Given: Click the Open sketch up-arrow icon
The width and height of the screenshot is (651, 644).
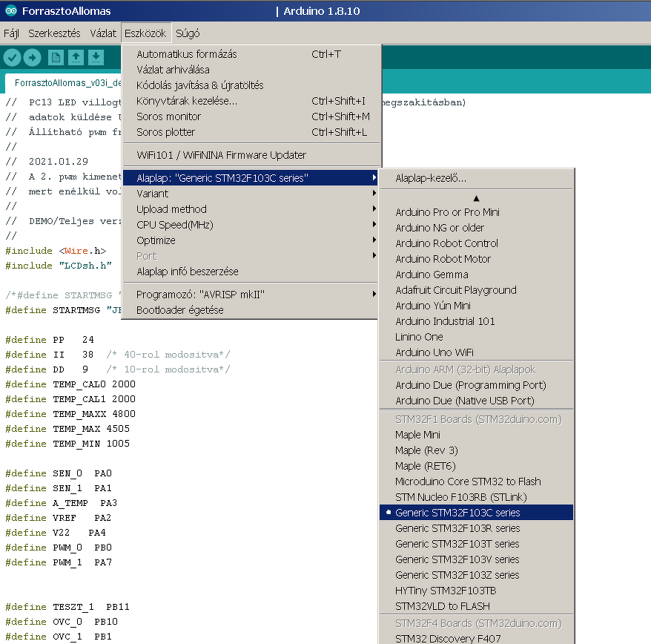Looking at the screenshot, I should pyautogui.click(x=76, y=57).
